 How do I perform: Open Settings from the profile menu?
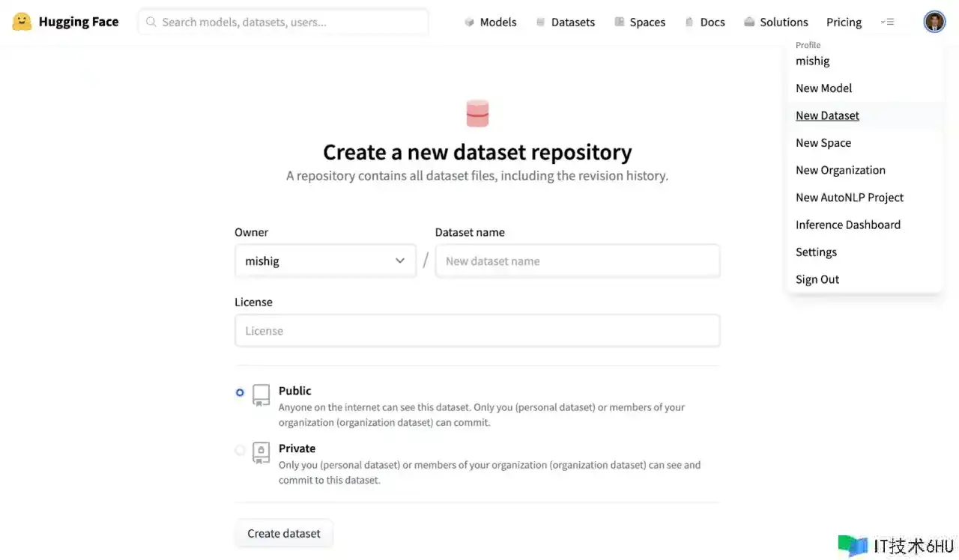click(x=816, y=252)
